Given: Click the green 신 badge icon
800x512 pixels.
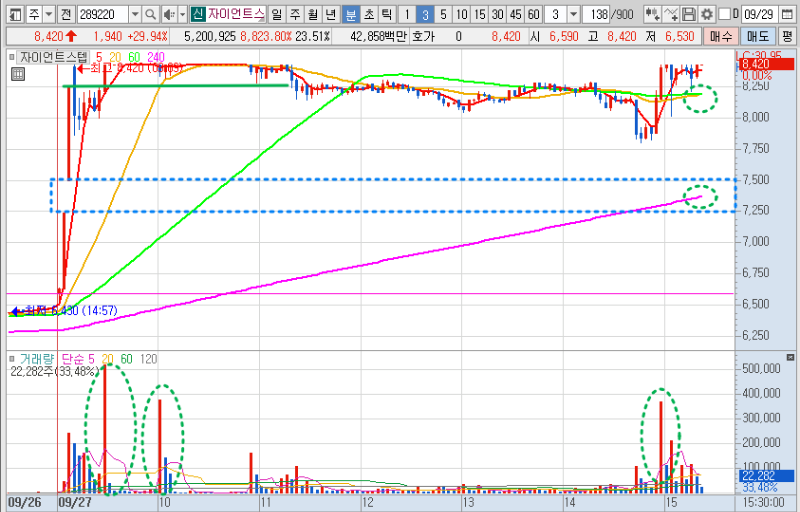Looking at the screenshot, I should [x=198, y=14].
